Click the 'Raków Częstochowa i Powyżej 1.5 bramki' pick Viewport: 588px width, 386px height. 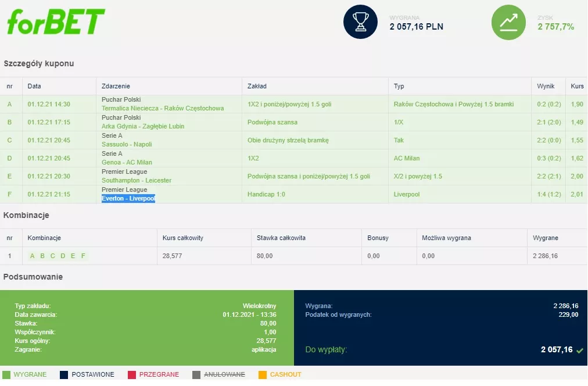pyautogui.click(x=454, y=104)
